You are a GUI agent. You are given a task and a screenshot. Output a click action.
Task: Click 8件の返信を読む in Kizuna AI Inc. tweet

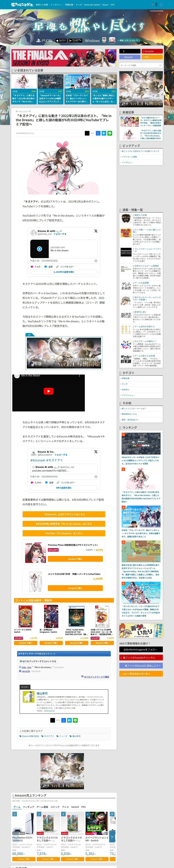click(64, 488)
